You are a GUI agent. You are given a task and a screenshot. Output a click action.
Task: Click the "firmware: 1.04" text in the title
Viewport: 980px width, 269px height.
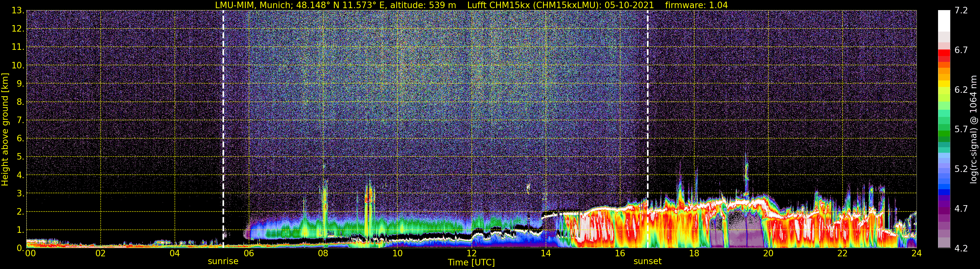pyautogui.click(x=696, y=5)
